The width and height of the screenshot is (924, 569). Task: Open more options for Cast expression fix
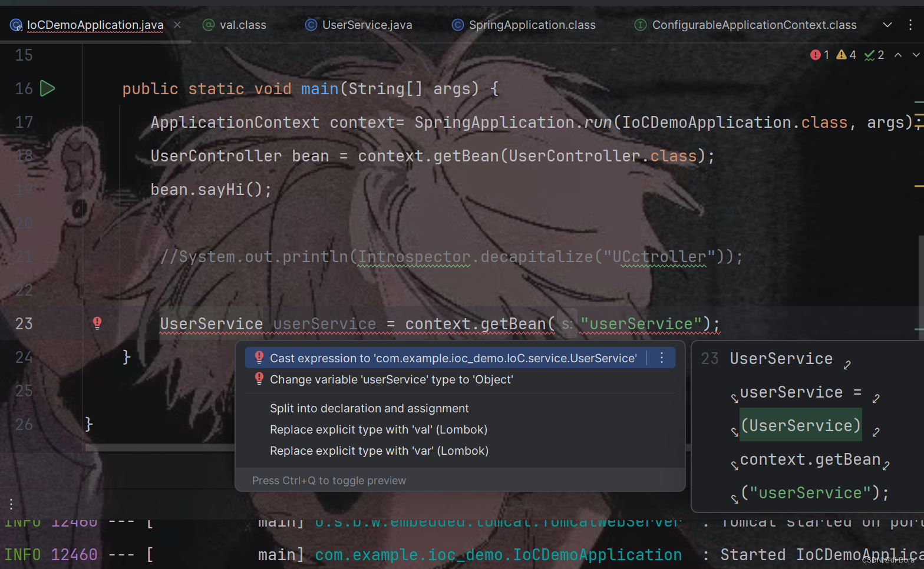coord(662,358)
